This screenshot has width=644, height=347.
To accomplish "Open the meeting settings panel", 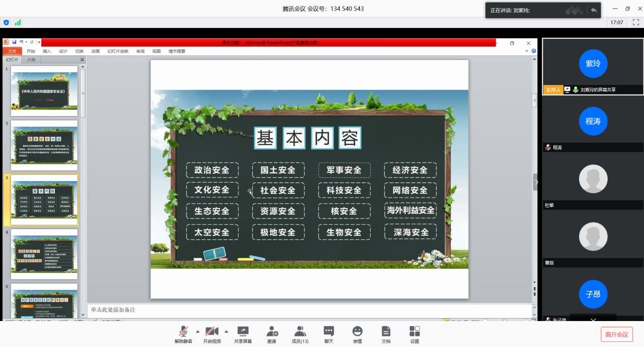I will [414, 333].
